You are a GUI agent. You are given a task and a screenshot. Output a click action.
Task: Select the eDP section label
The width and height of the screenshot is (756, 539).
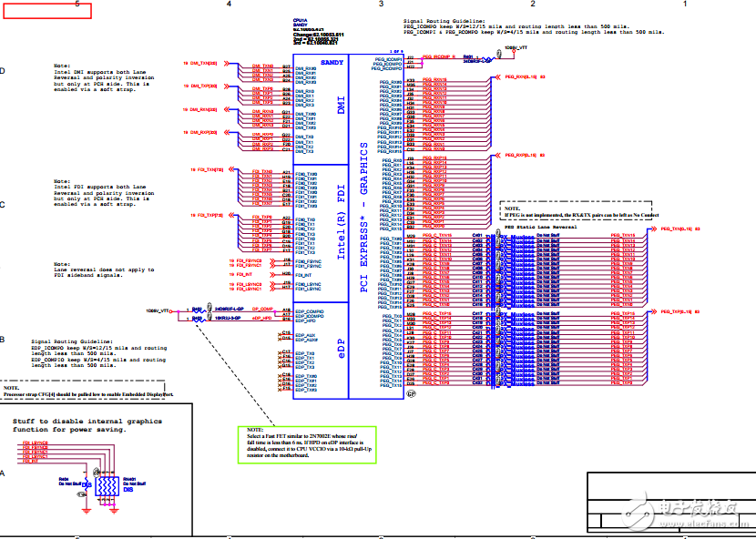pos(342,351)
